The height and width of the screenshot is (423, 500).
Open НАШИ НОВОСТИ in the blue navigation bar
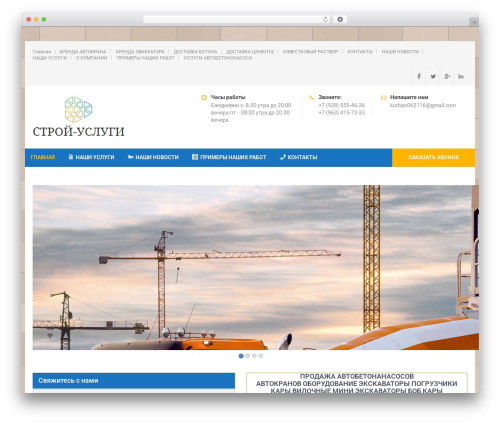pyautogui.click(x=153, y=157)
